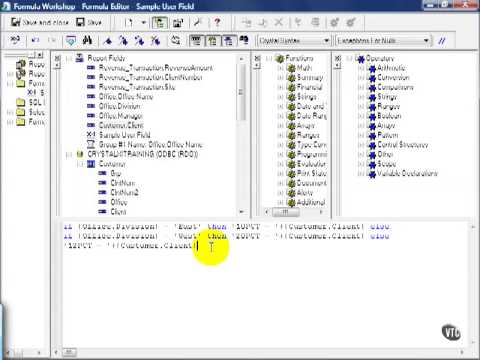Select the Conversion operators category
The height and width of the screenshot is (360, 480).
[x=393, y=78]
